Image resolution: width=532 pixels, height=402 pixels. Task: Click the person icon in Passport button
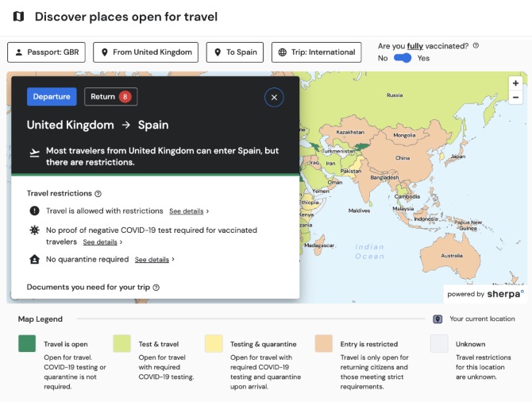click(19, 52)
